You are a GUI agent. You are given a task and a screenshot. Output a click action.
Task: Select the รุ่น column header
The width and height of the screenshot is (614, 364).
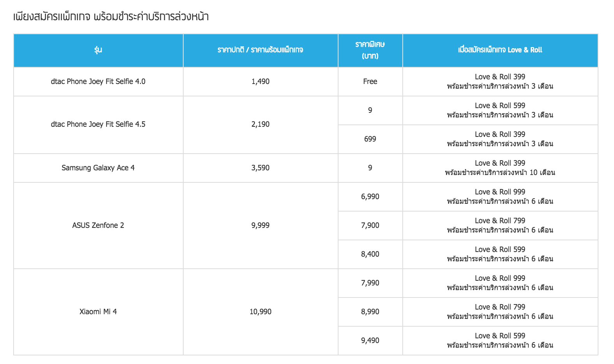point(98,50)
